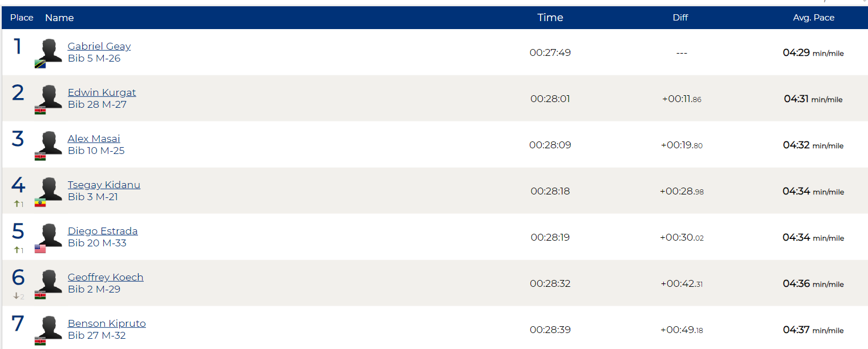Click Geoffrey Koech's down-2 position arrow
The width and height of the screenshot is (868, 349).
[18, 296]
